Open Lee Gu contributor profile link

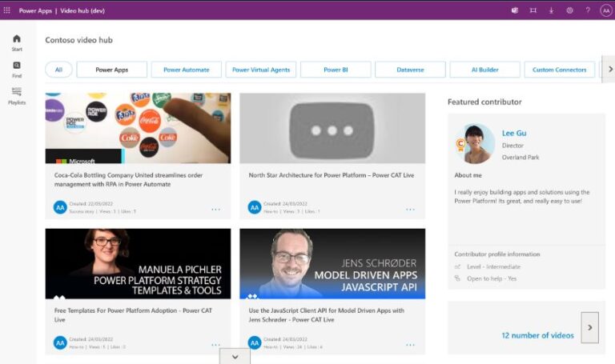pyautogui.click(x=513, y=133)
